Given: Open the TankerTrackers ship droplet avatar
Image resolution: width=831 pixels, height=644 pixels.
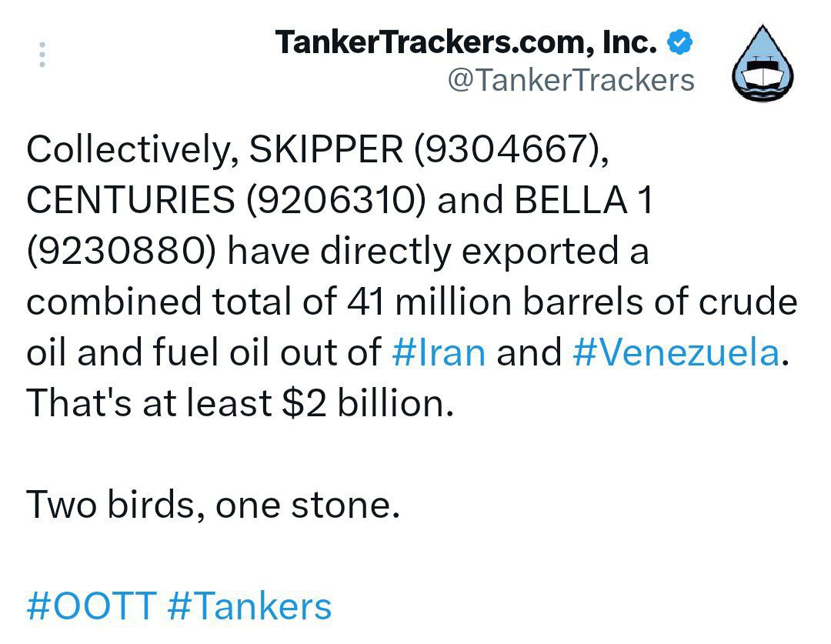Looking at the screenshot, I should point(761,65).
